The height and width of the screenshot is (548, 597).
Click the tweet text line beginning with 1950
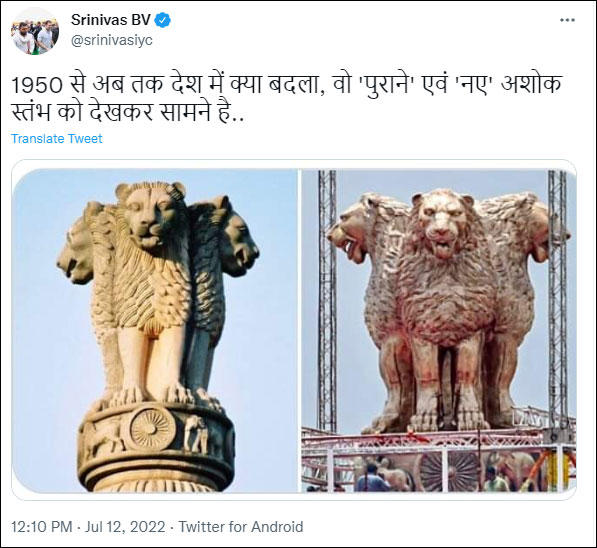[x=287, y=85]
